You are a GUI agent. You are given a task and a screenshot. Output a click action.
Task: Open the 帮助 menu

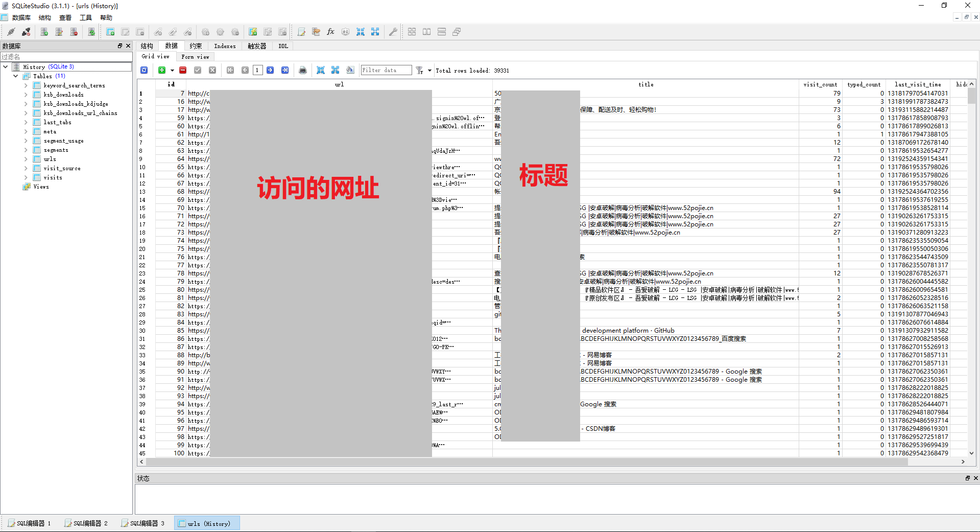(106, 17)
